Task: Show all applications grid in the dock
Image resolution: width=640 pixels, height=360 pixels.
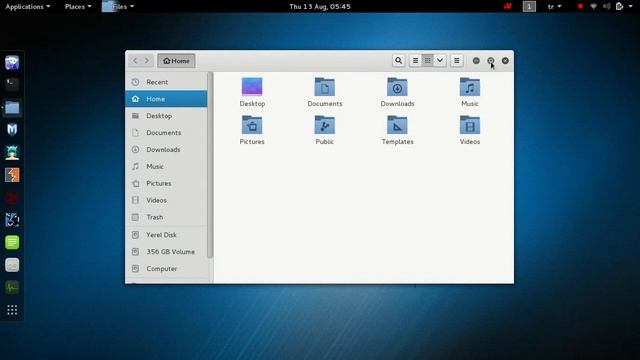Action: (12, 310)
